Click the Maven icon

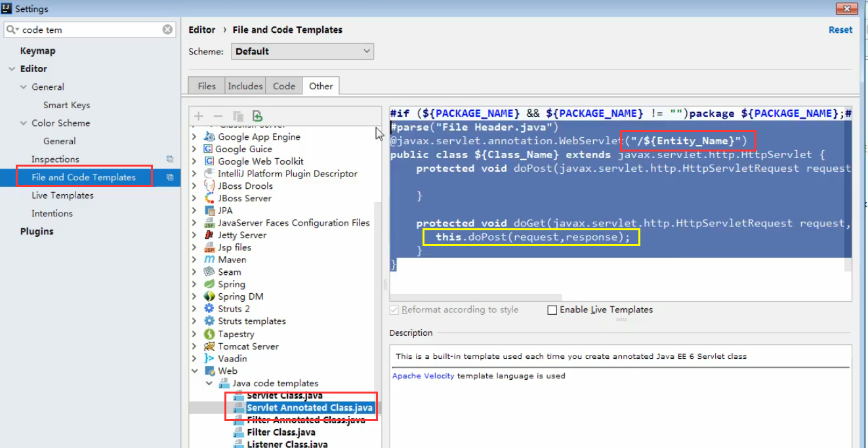click(x=209, y=260)
